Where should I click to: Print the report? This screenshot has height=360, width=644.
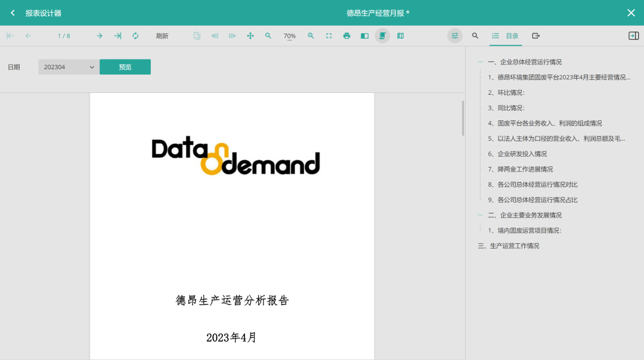(x=346, y=36)
